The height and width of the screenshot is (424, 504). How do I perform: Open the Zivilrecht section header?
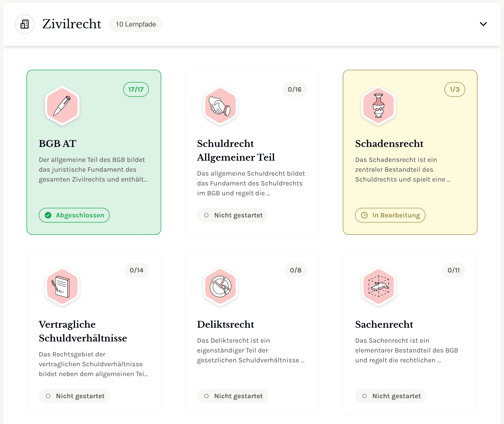[71, 24]
